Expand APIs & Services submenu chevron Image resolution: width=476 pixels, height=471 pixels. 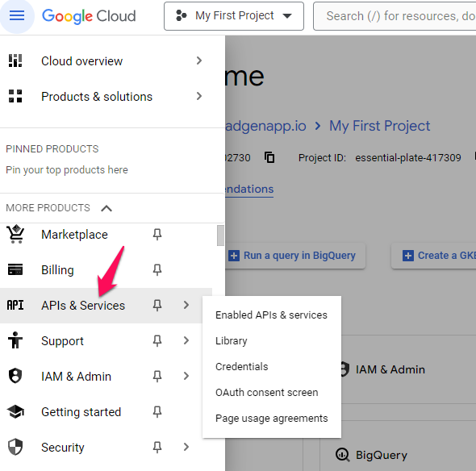pyautogui.click(x=186, y=305)
